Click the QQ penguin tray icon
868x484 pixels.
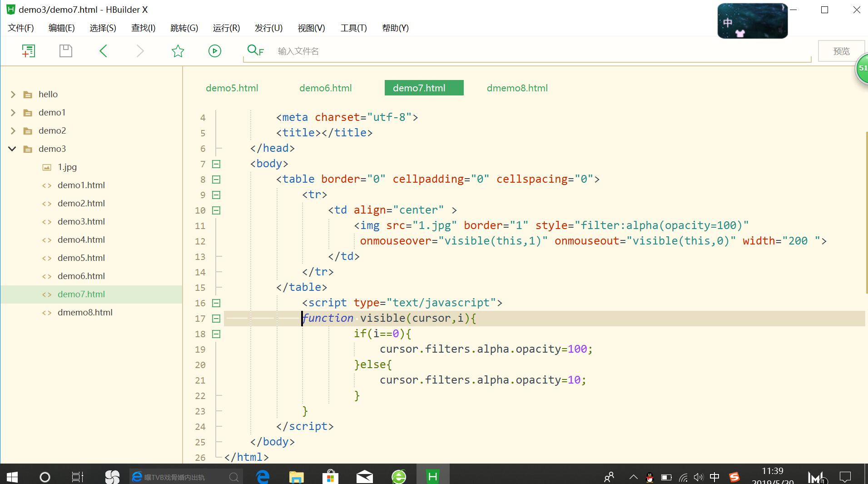(x=650, y=477)
